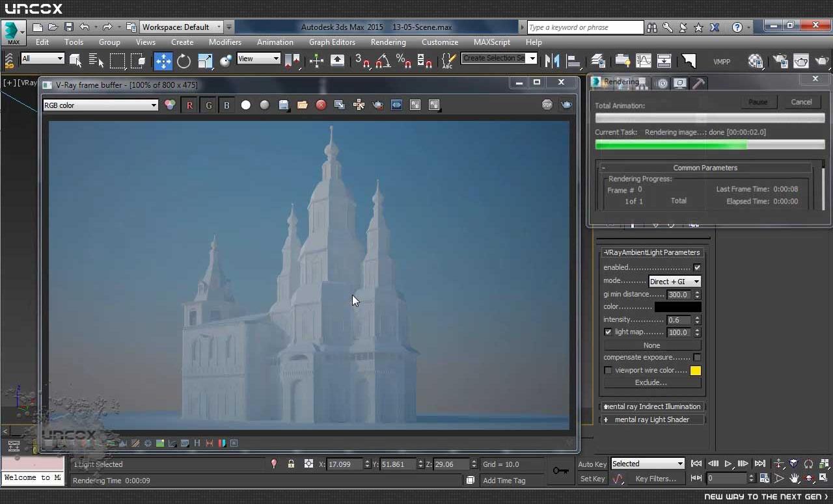The width and height of the screenshot is (833, 504).
Task: Pause the rendering in progress dialog
Action: (758, 102)
